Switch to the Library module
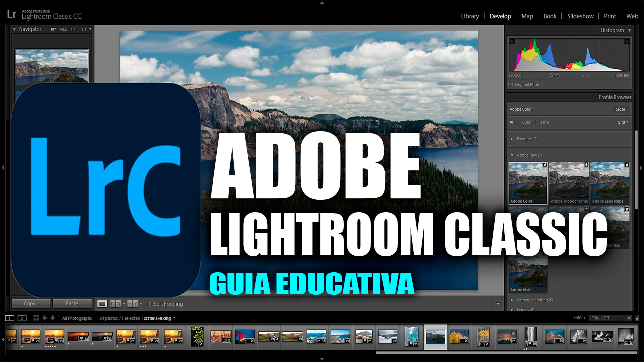The width and height of the screenshot is (644, 362). 470,16
